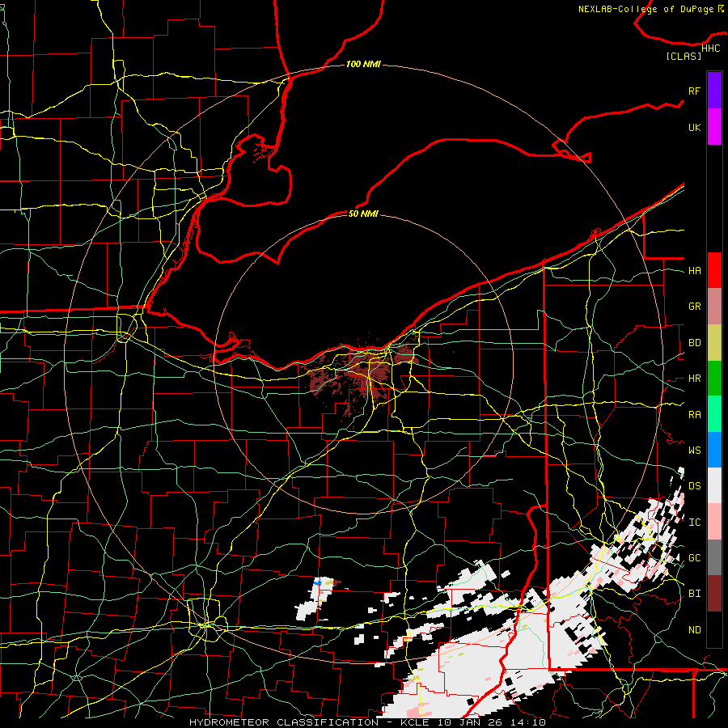728x728 pixels.
Task: Click the UK magenta legend swatch
Action: pos(714,127)
